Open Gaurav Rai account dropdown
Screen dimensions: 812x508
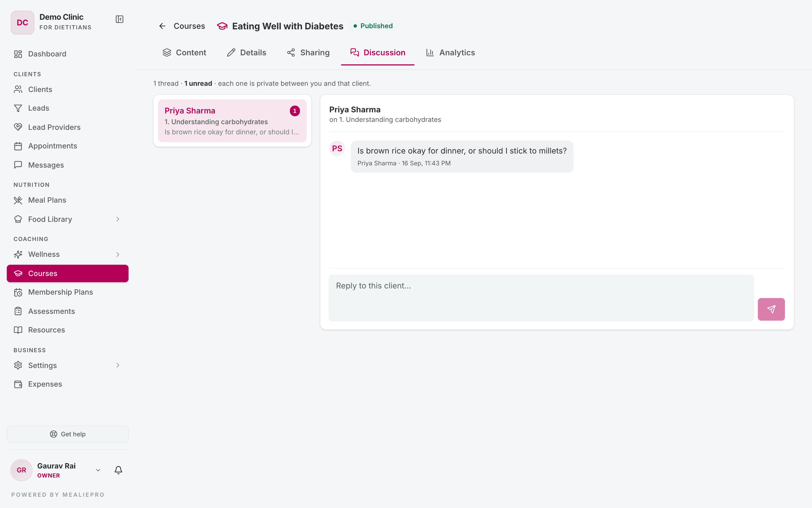98,470
